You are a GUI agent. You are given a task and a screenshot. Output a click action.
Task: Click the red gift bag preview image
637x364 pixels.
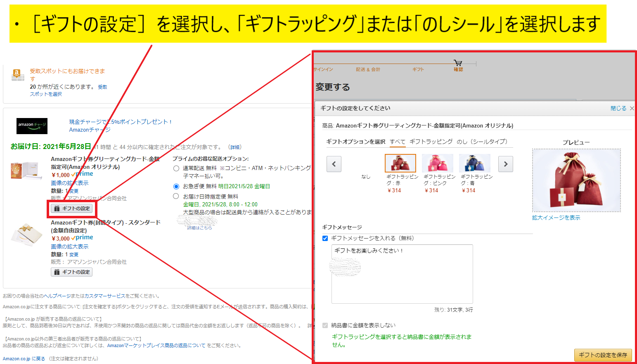point(576,180)
